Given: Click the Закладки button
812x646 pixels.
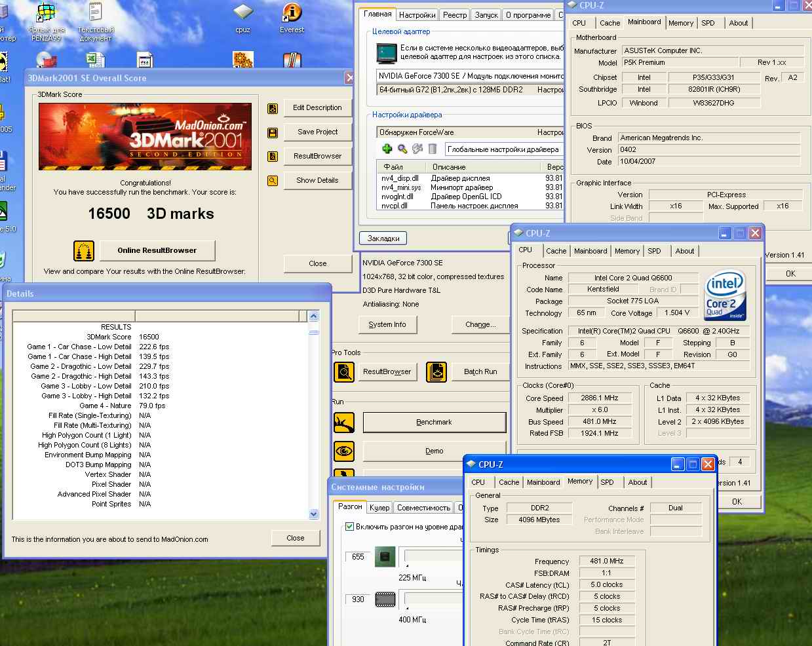Looking at the screenshot, I should point(383,238).
